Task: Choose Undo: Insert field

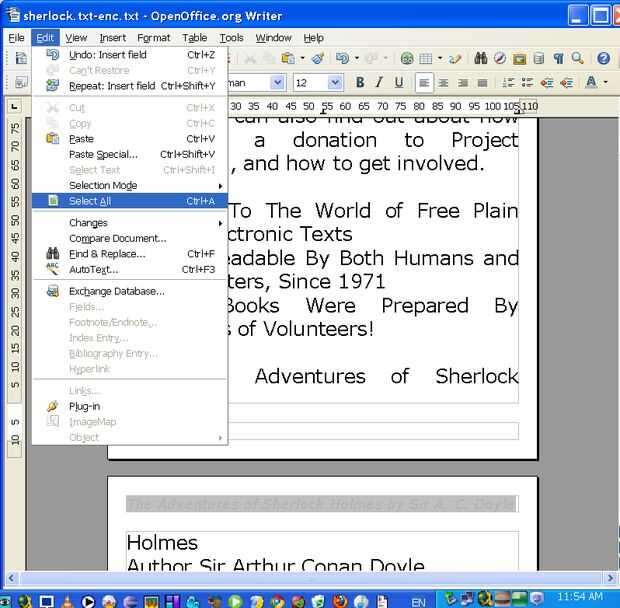Action: point(130,55)
